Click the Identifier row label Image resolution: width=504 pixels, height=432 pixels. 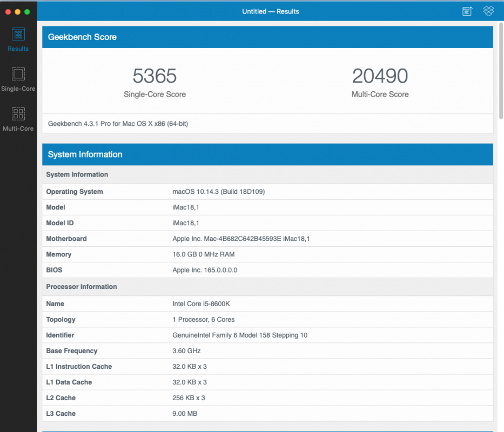point(60,335)
